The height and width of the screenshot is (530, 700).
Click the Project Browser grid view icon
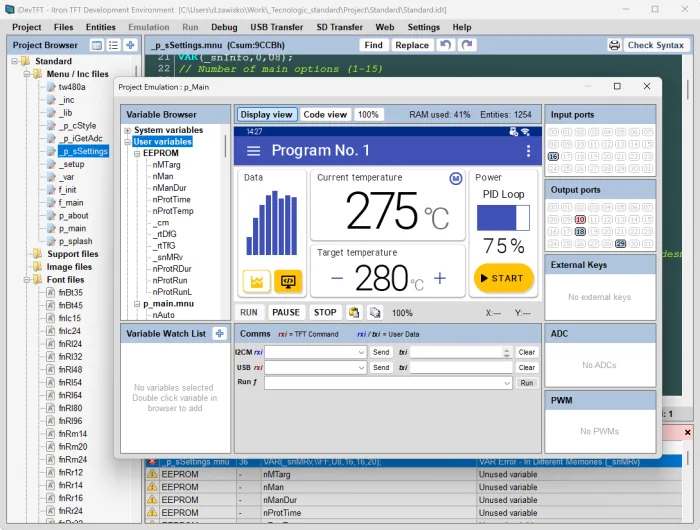(96, 45)
